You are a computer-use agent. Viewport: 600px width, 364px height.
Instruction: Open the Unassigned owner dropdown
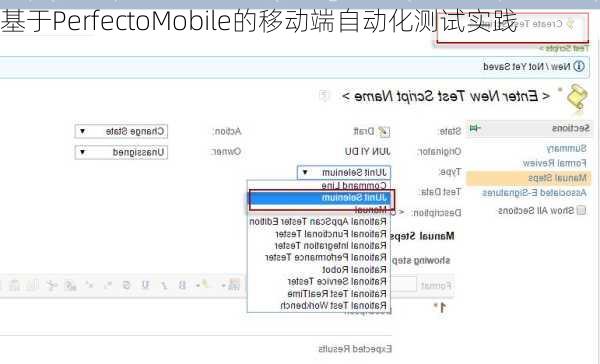121,152
